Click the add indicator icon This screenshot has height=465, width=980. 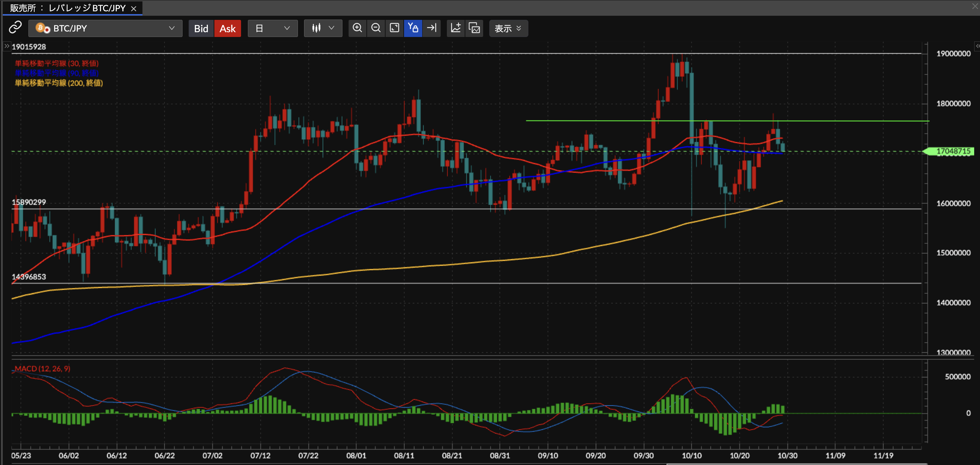click(455, 28)
